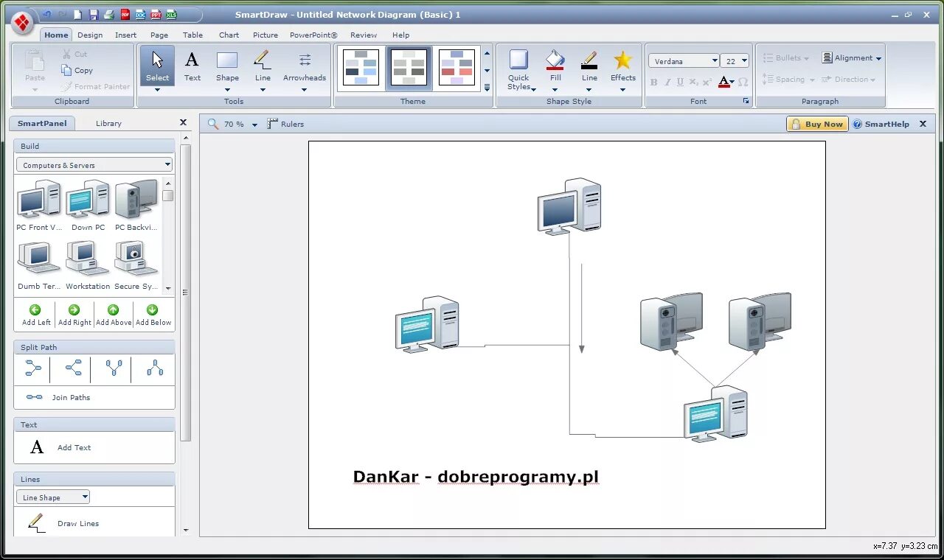This screenshot has height=560, width=944.
Task: Insert the PC Backview shape
Action: pyautogui.click(x=136, y=205)
